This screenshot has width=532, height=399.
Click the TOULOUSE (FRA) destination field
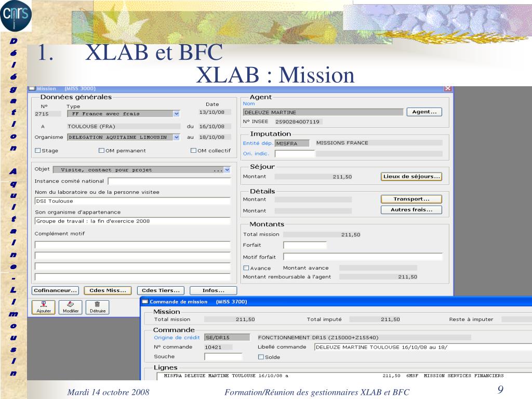click(x=124, y=127)
